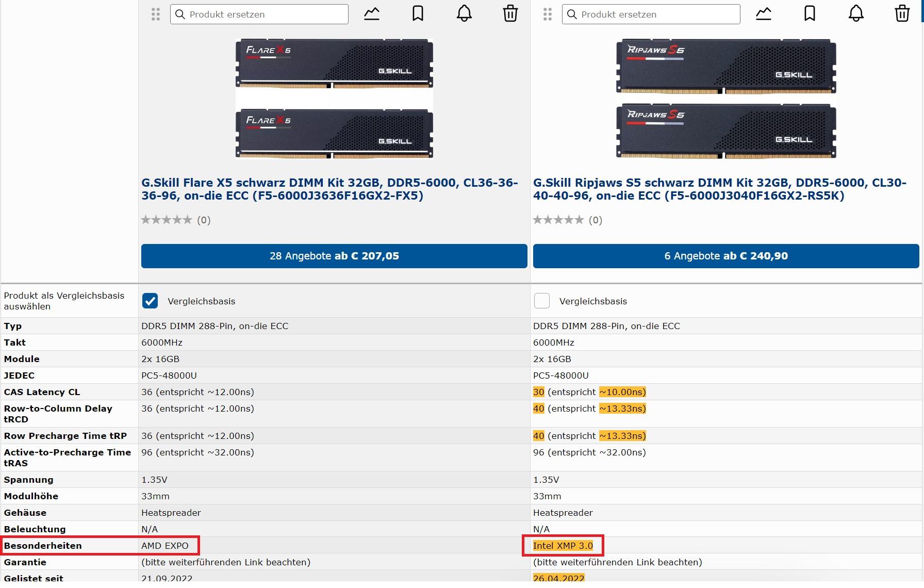
Task: Uncheck Vergleichsbasis for Flare X5
Action: pyautogui.click(x=150, y=301)
